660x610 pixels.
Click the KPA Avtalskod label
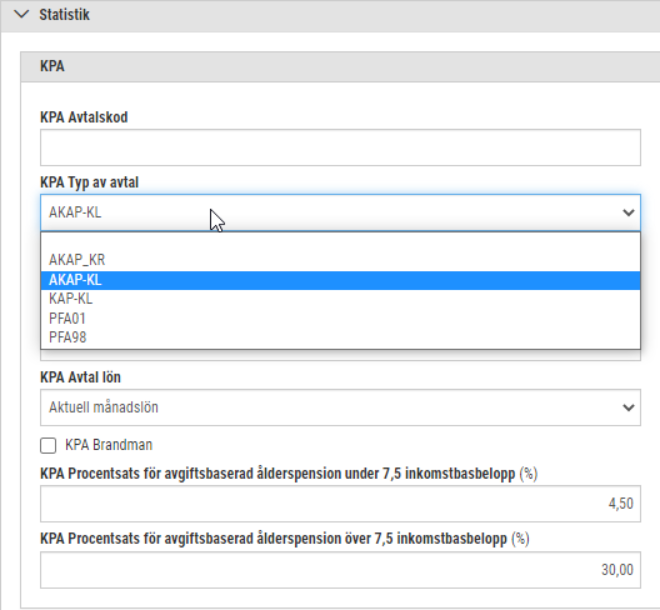pos(84,117)
